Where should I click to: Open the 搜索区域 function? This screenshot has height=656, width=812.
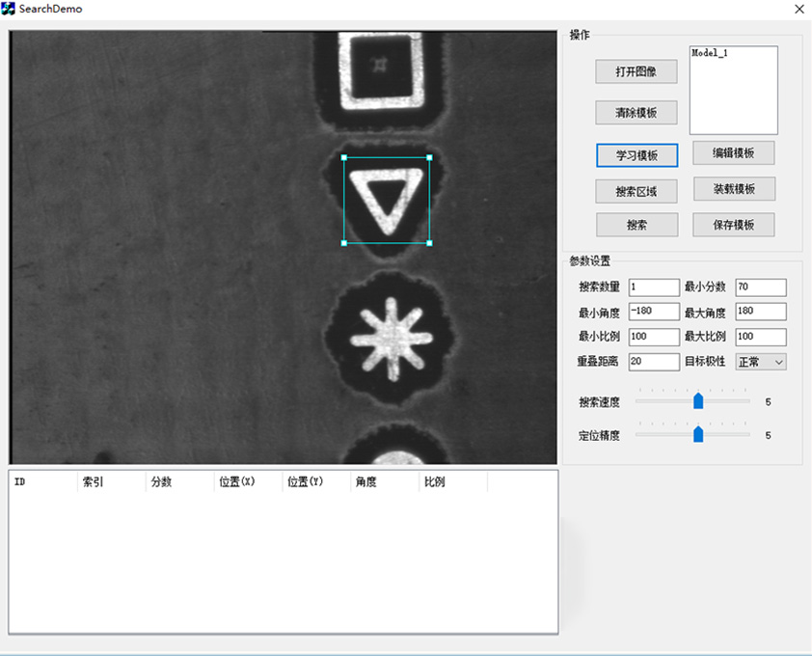pyautogui.click(x=636, y=191)
